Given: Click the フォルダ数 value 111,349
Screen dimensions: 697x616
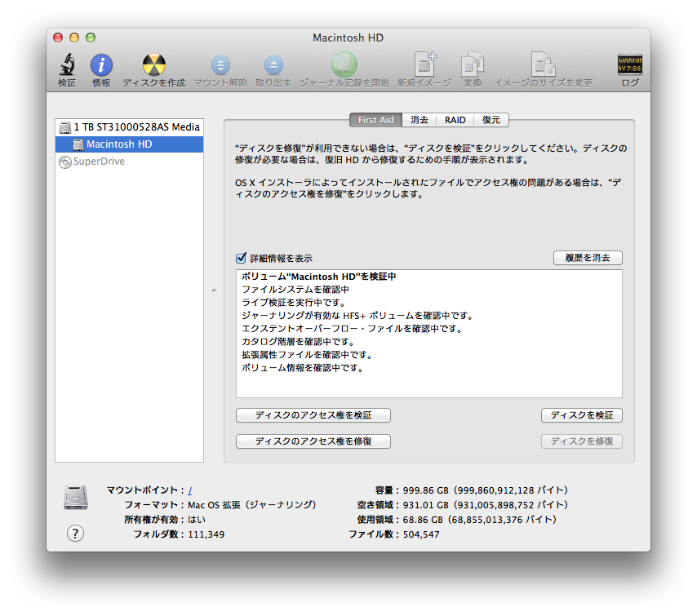Looking at the screenshot, I should [206, 534].
